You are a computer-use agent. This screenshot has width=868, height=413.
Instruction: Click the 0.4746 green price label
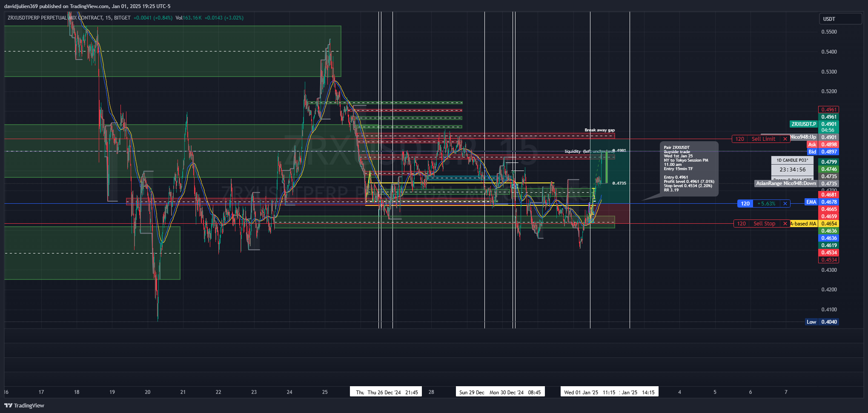(x=828, y=169)
